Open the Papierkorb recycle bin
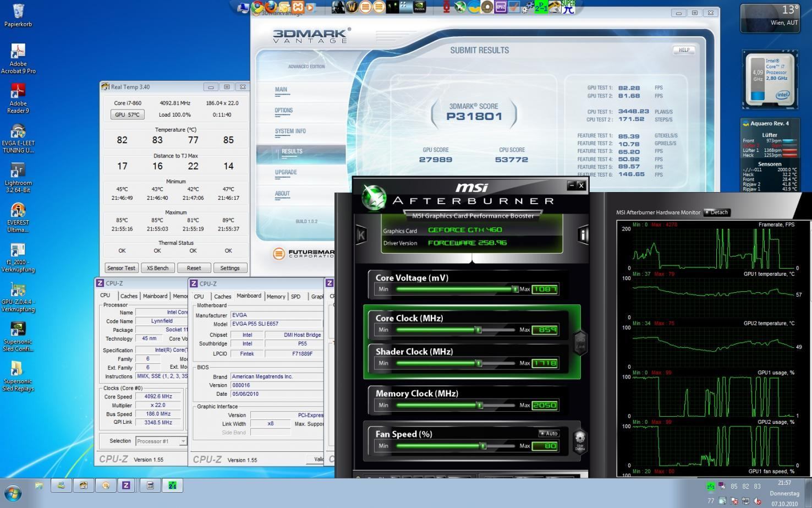Screen dimensions: 812x508 click(18, 15)
